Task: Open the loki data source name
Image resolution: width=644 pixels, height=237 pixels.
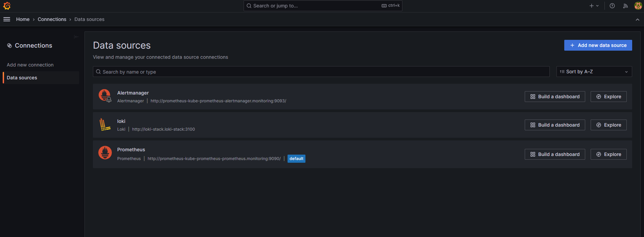Action: pos(121,121)
